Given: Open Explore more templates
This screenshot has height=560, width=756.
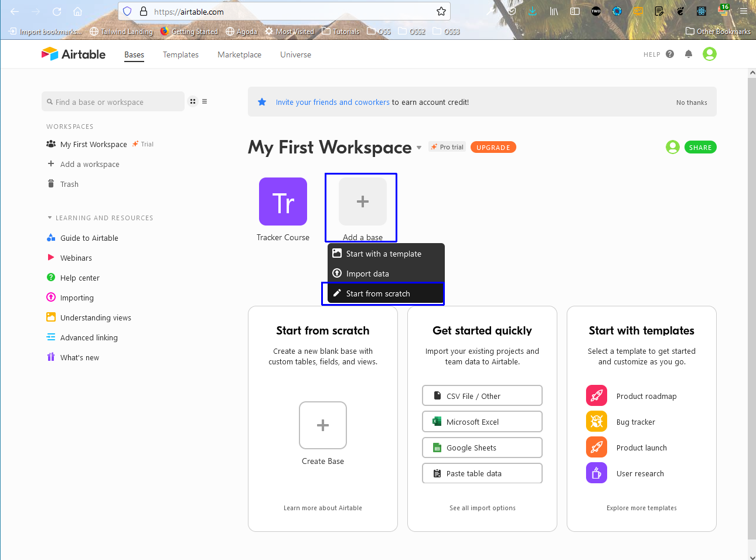Looking at the screenshot, I should point(642,508).
